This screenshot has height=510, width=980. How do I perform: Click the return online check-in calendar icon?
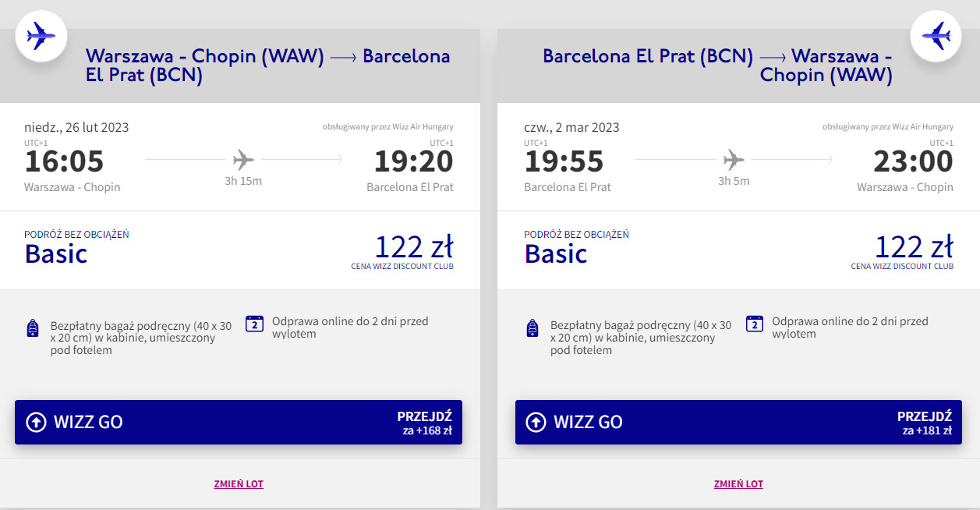click(754, 324)
